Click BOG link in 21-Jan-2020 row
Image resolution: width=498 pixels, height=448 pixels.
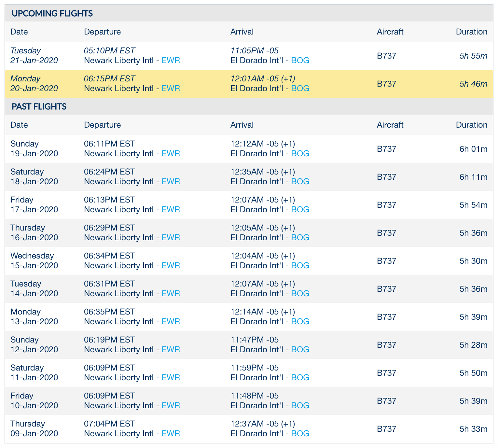pyautogui.click(x=300, y=61)
